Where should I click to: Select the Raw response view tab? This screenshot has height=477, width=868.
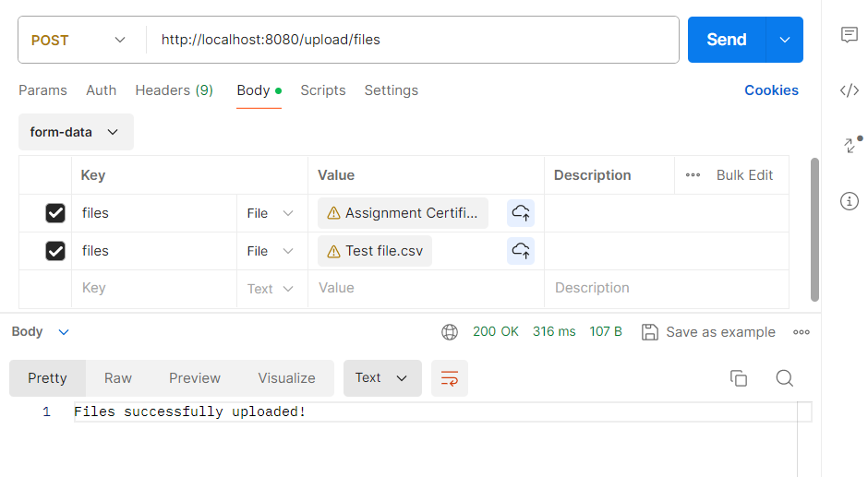[118, 378]
